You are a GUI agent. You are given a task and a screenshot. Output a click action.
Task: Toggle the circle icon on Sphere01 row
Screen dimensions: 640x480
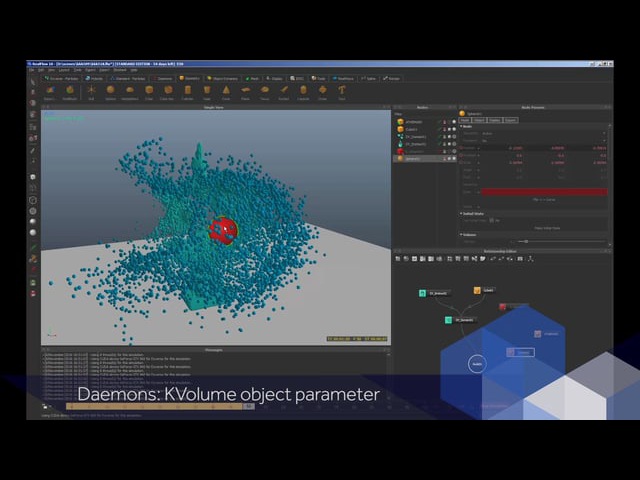pyautogui.click(x=454, y=159)
